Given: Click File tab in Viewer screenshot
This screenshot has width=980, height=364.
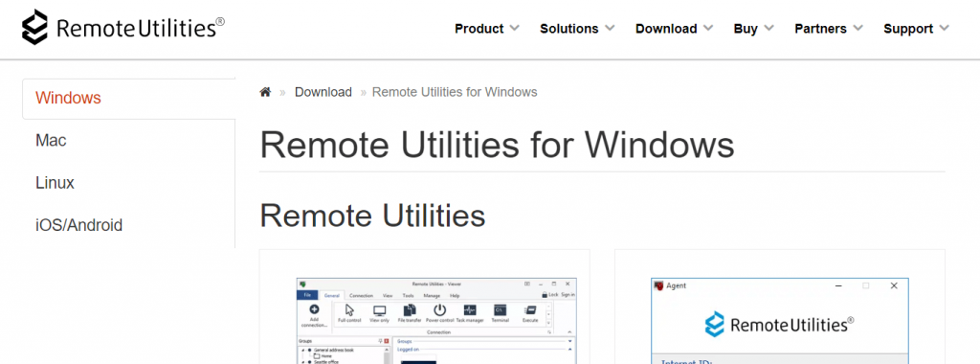Looking at the screenshot, I should tap(307, 295).
